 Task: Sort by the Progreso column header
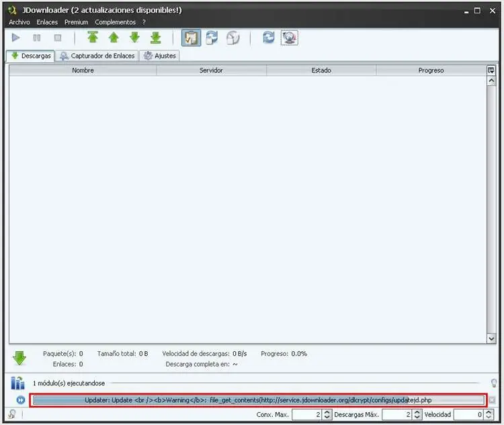[x=431, y=70]
